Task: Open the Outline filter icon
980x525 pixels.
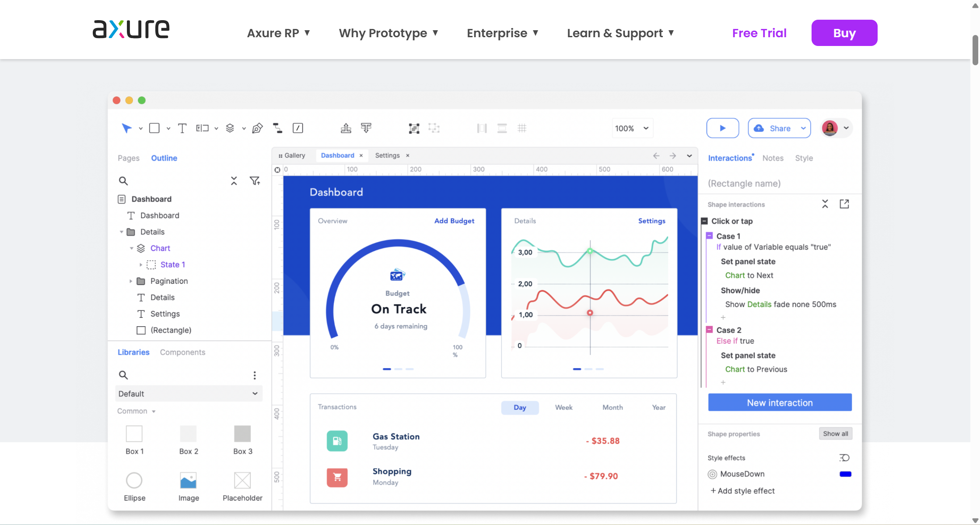Action: click(255, 181)
